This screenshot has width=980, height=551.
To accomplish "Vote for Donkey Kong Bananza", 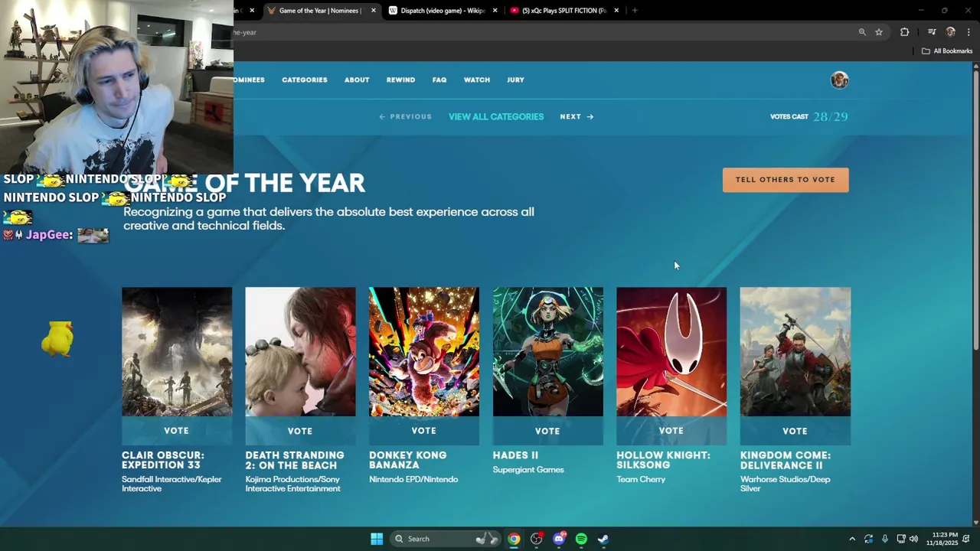I will [424, 431].
